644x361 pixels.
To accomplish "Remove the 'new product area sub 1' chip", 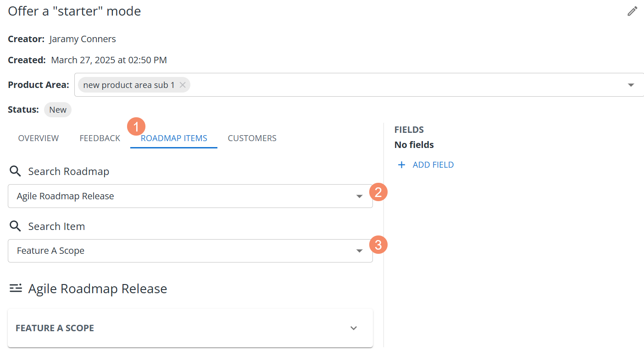I will [182, 84].
